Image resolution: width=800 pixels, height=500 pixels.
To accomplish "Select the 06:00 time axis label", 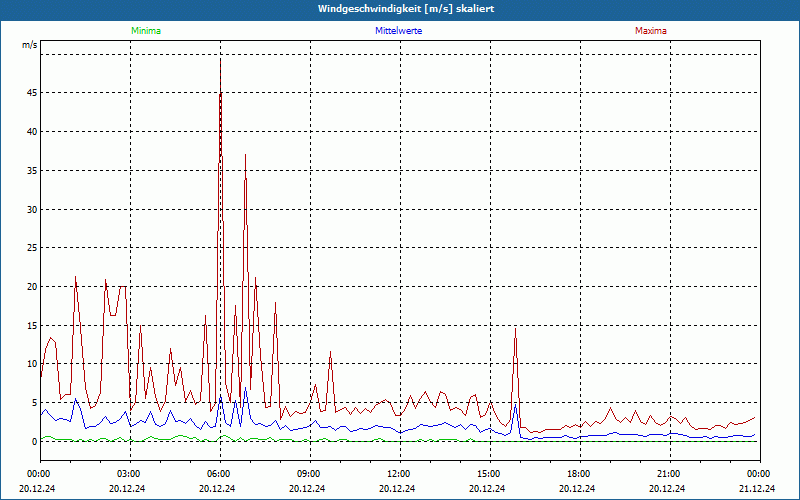I will [x=219, y=473].
